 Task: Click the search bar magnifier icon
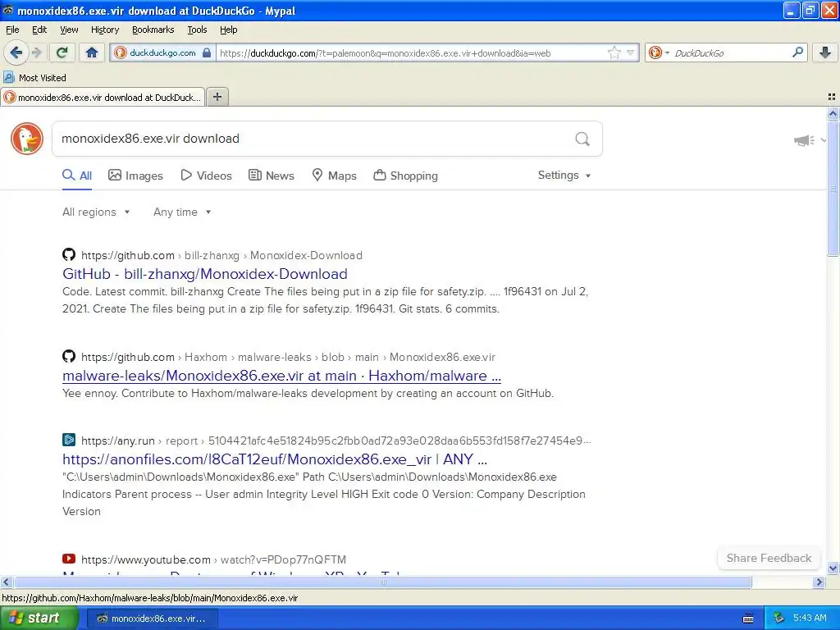click(x=797, y=52)
